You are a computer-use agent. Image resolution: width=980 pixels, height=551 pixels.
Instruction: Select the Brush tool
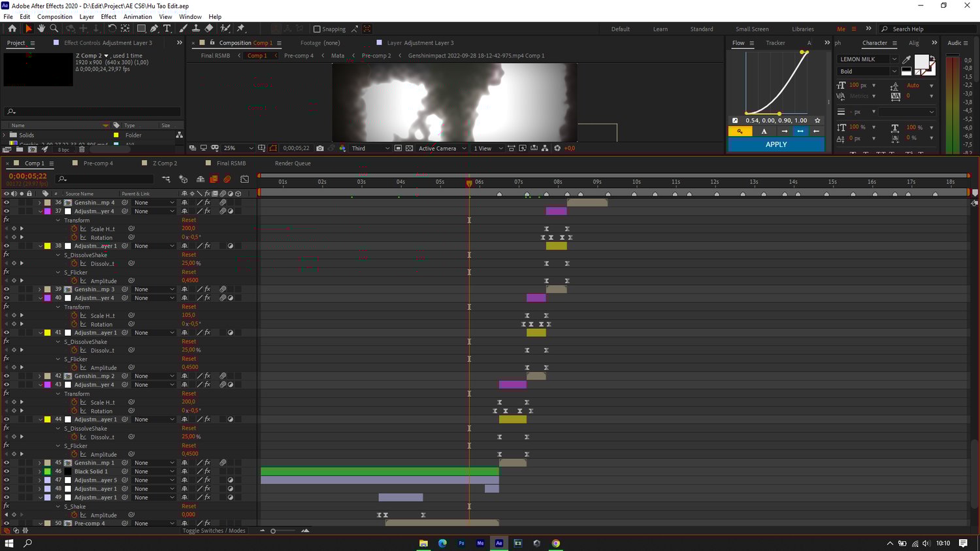183,29
